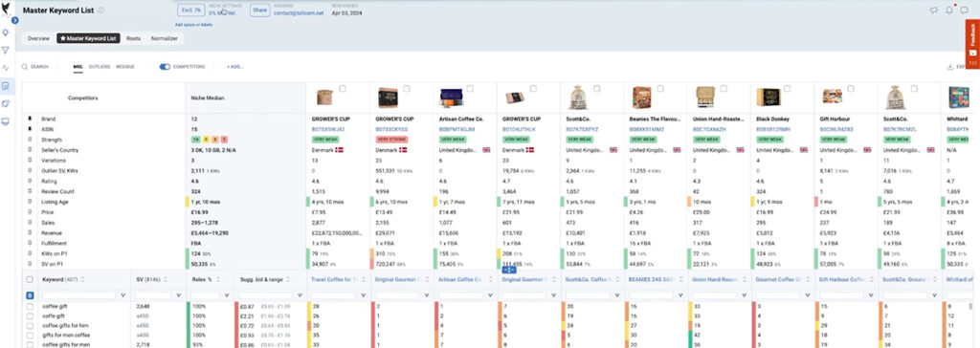This screenshot has width=980, height=348.
Task: Open the activity pulse icon in sidebar
Action: tap(6, 68)
